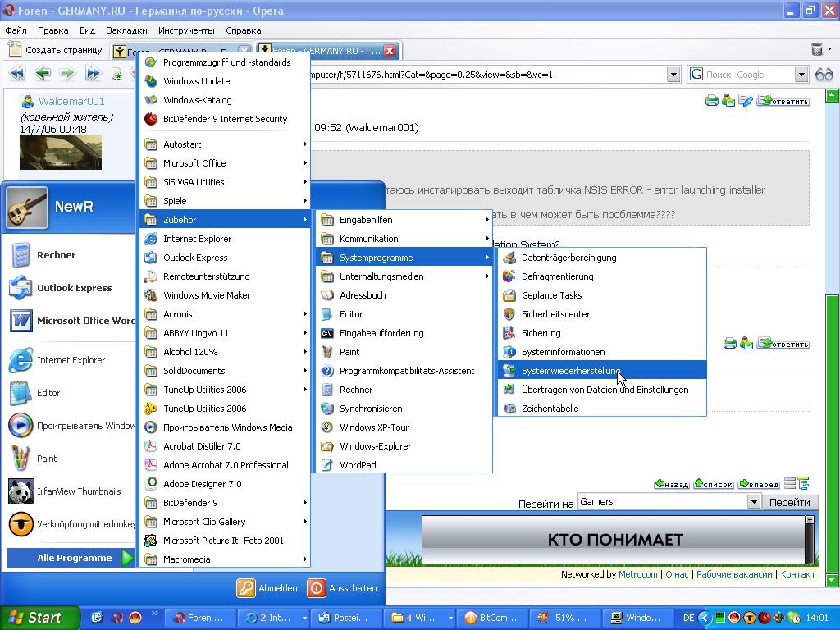Open Paint in Zubehör menu
The height and width of the screenshot is (630, 840).
coord(404,351)
